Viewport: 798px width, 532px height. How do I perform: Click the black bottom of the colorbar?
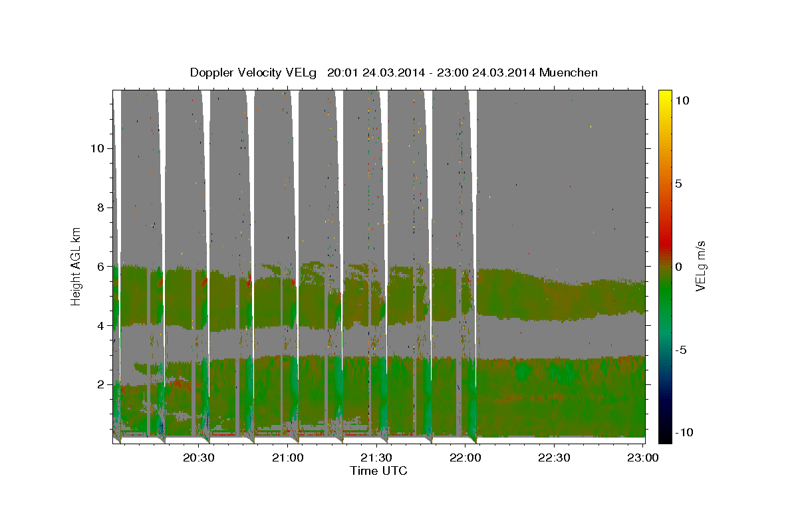pos(665,437)
